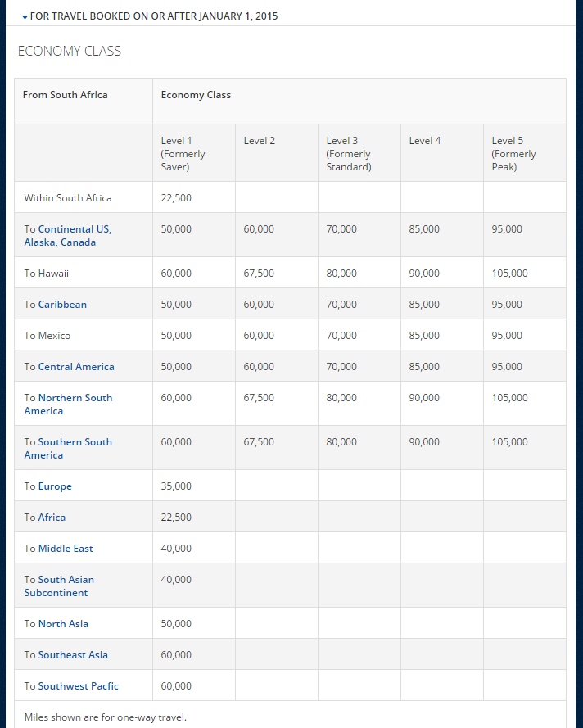Click the Central America link
The image size is (583, 728).
pos(76,367)
